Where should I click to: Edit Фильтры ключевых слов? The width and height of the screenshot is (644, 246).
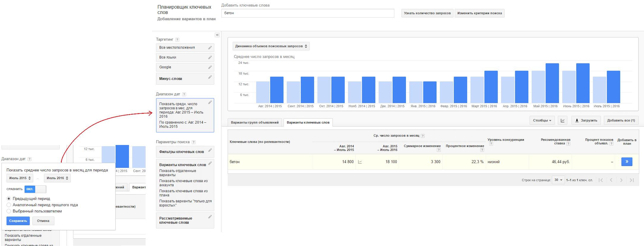210,150
